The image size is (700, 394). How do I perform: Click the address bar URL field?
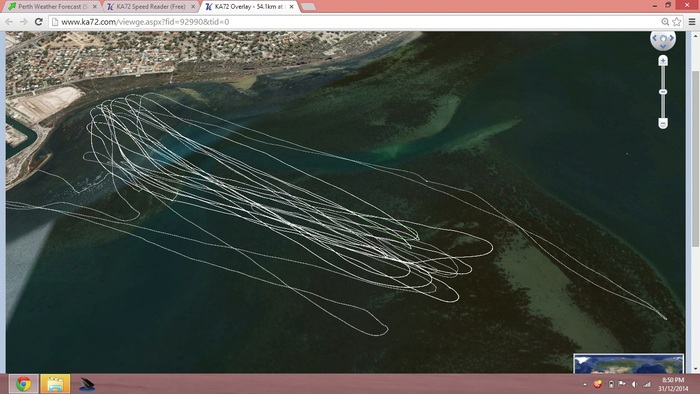click(x=355, y=22)
